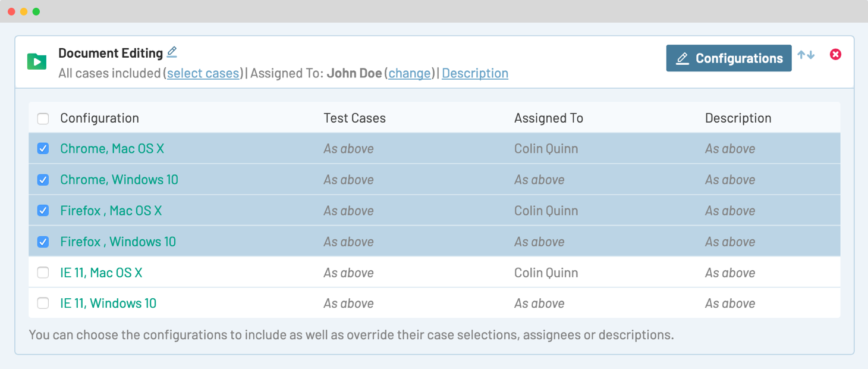This screenshot has height=369, width=868.
Task: Uncheck the Chrome, Mac OS X checkbox
Action: coord(43,149)
